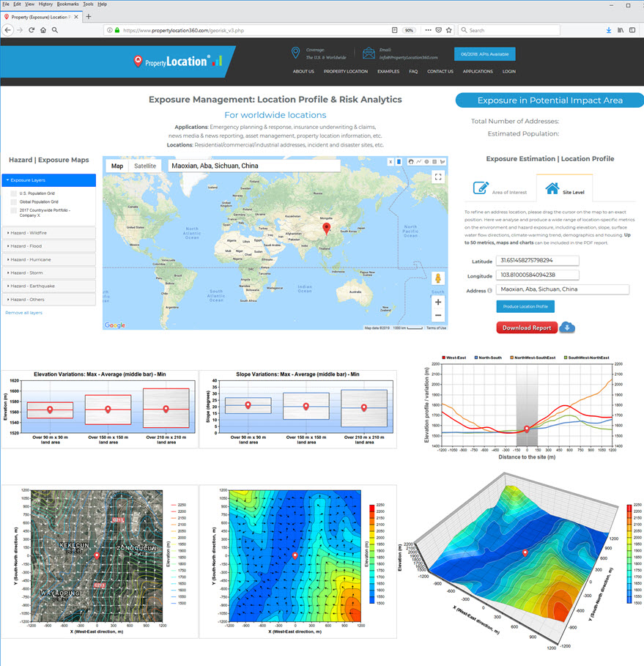Go to browser home page

point(43,30)
